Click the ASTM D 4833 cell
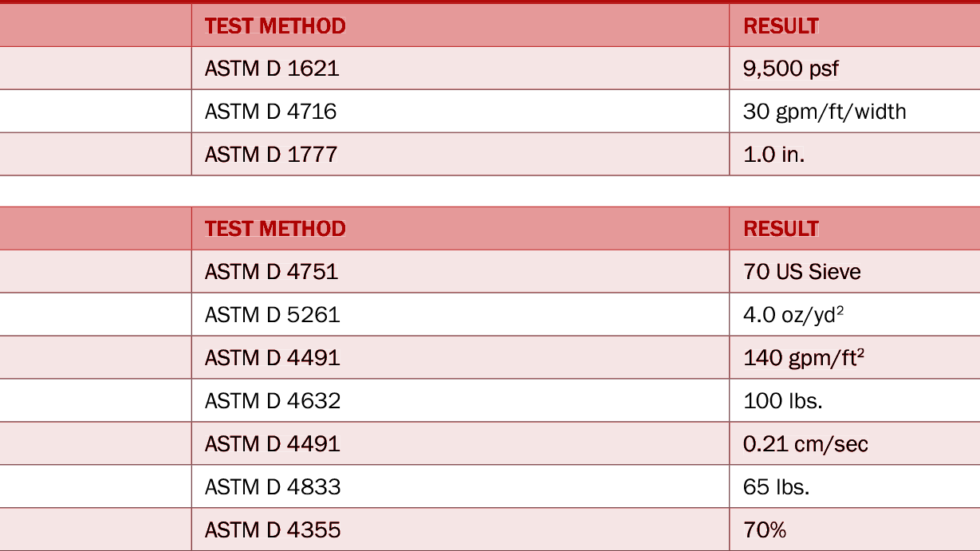 click(272, 487)
